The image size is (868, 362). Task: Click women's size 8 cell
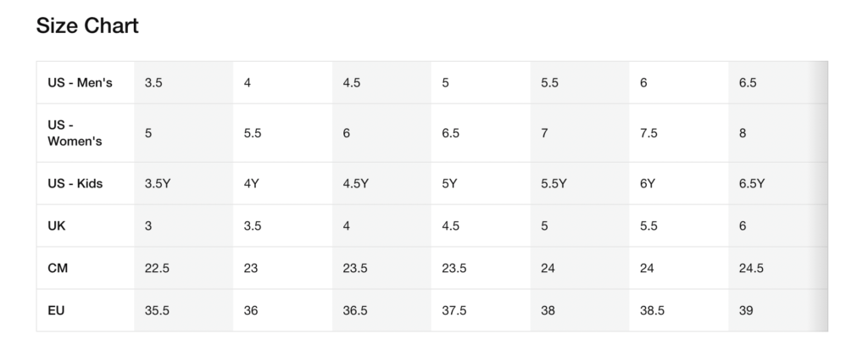tap(743, 133)
